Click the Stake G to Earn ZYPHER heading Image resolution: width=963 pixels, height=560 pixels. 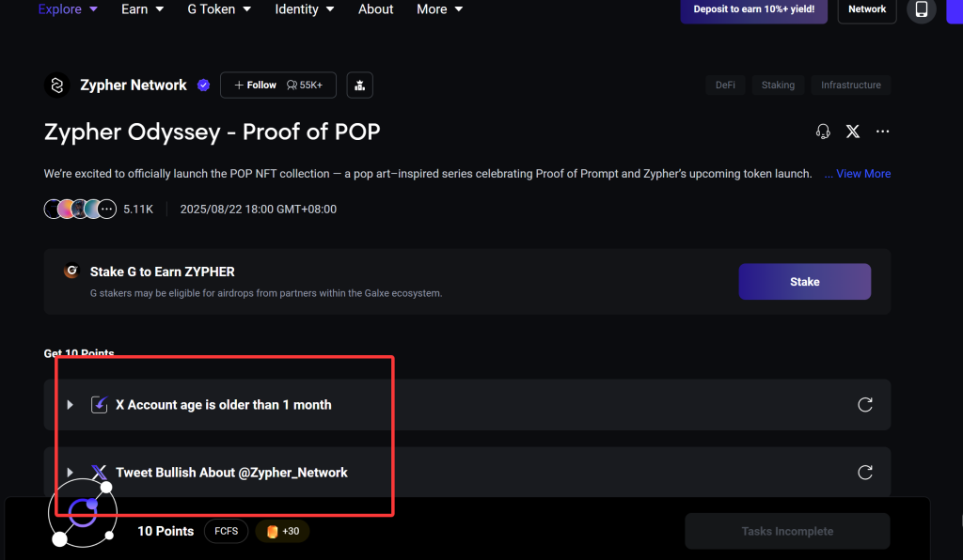coord(162,272)
